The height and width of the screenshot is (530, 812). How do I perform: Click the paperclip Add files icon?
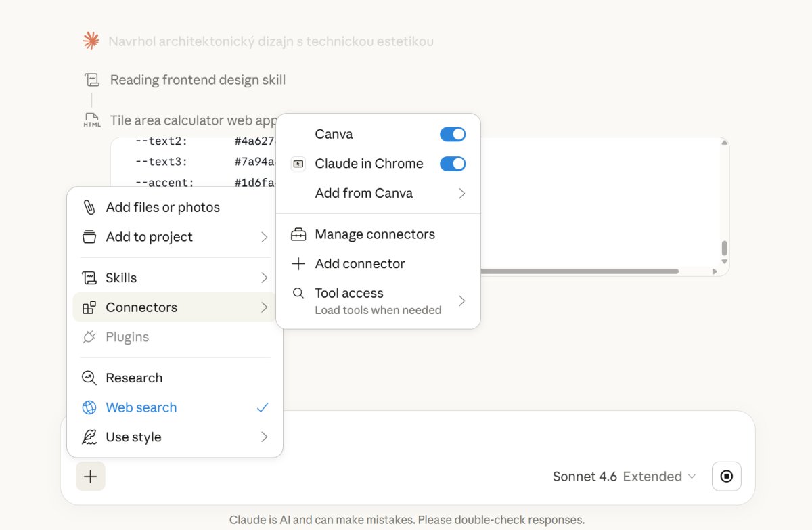click(x=89, y=207)
